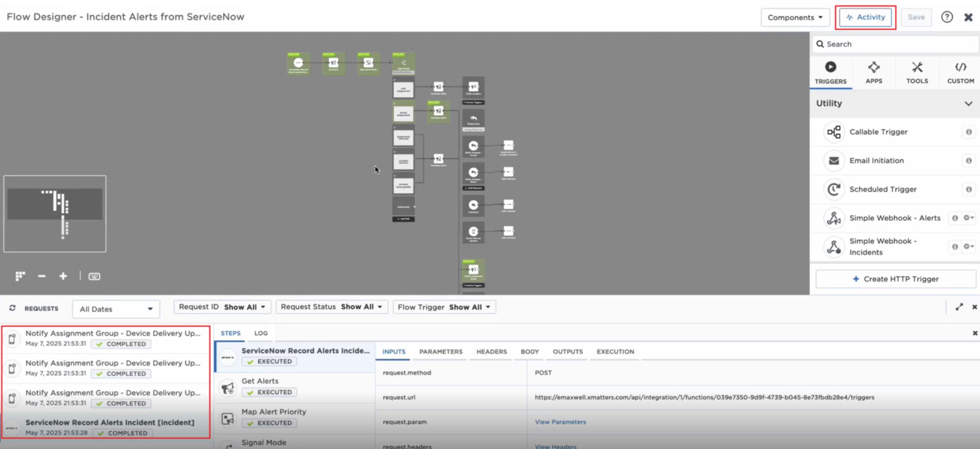Select the Get Alerts step
980x449 pixels.
pyautogui.click(x=295, y=387)
